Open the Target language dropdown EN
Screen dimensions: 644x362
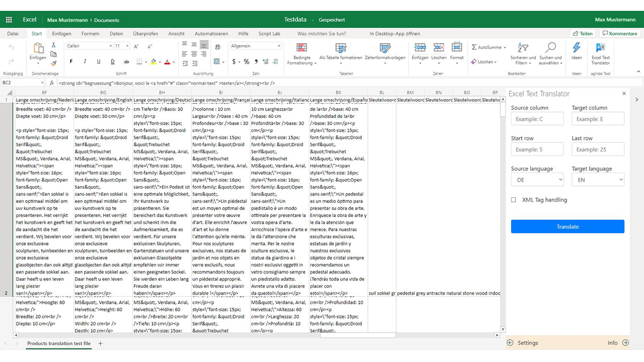click(598, 180)
